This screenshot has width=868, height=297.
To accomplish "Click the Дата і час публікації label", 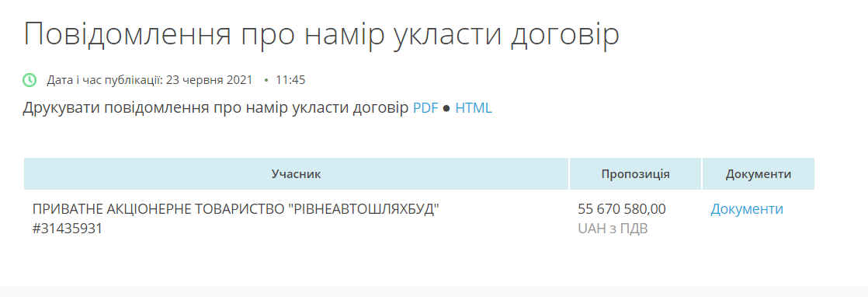I will tap(105, 80).
